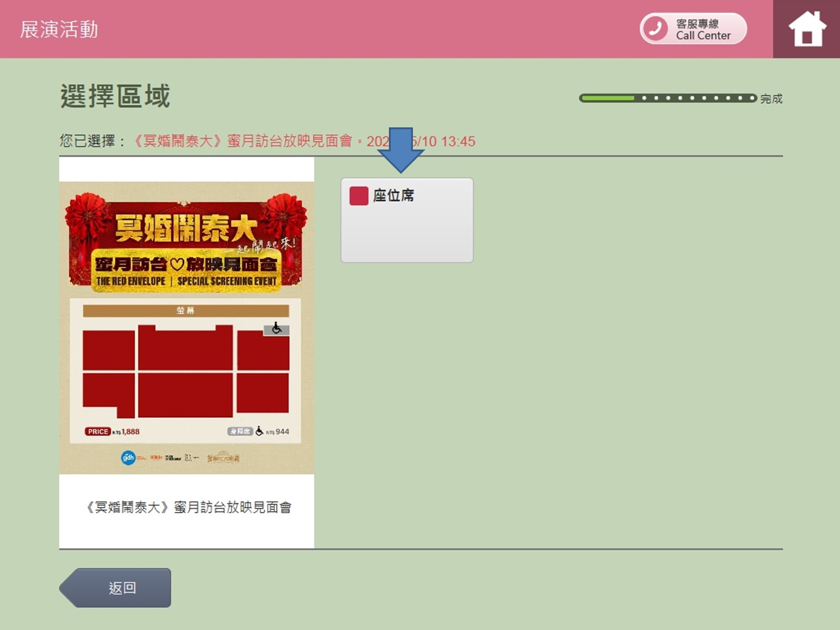The height and width of the screenshot is (630, 840).
Task: Click the brown screen bar on seat map
Action: (x=186, y=311)
